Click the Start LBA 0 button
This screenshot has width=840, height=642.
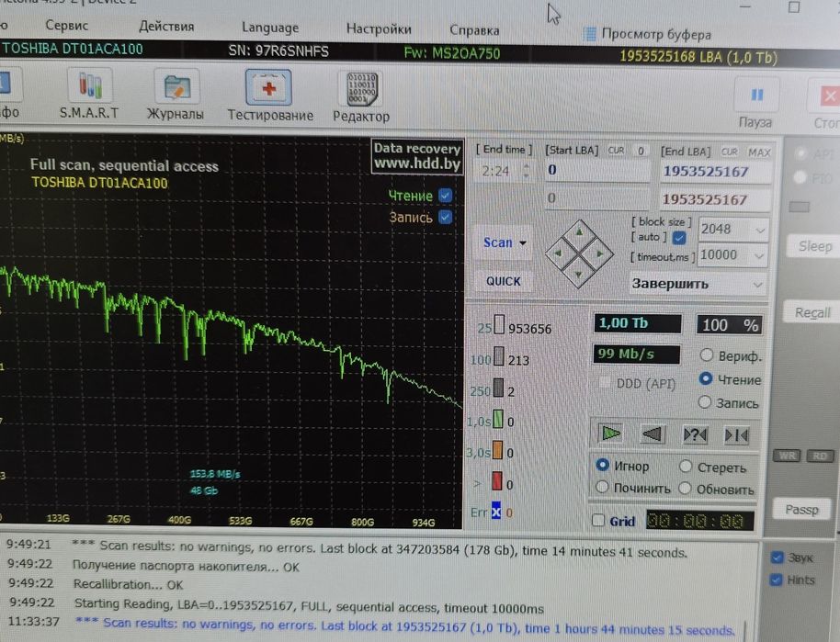[x=641, y=151]
